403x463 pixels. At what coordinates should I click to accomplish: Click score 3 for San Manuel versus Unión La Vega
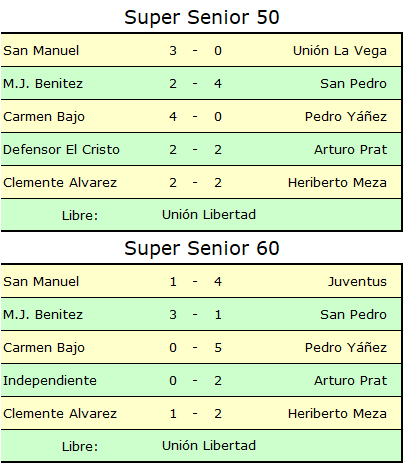(x=173, y=51)
